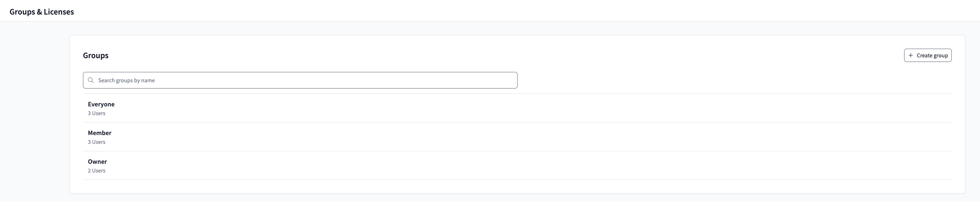The width and height of the screenshot is (980, 202).
Task: Click the plus icon in Create group
Action: click(911, 55)
